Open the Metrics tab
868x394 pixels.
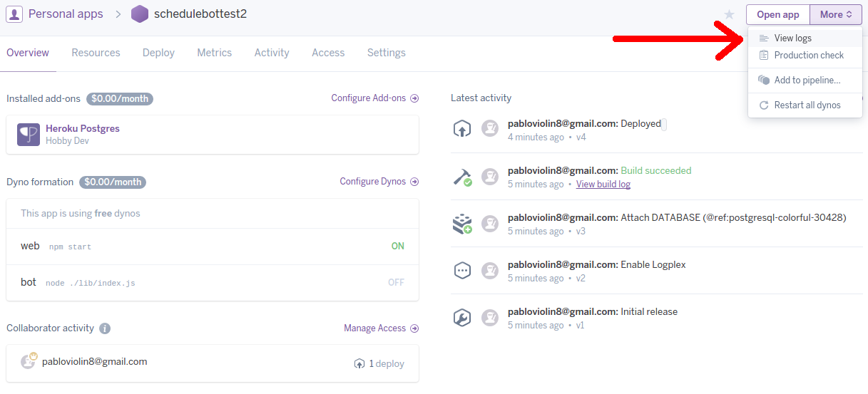click(215, 53)
